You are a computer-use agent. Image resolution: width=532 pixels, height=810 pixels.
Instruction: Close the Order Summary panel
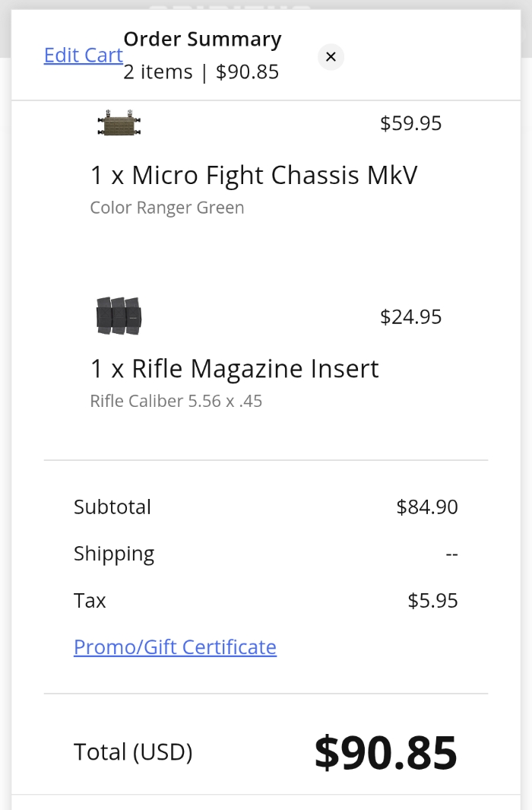coord(331,57)
